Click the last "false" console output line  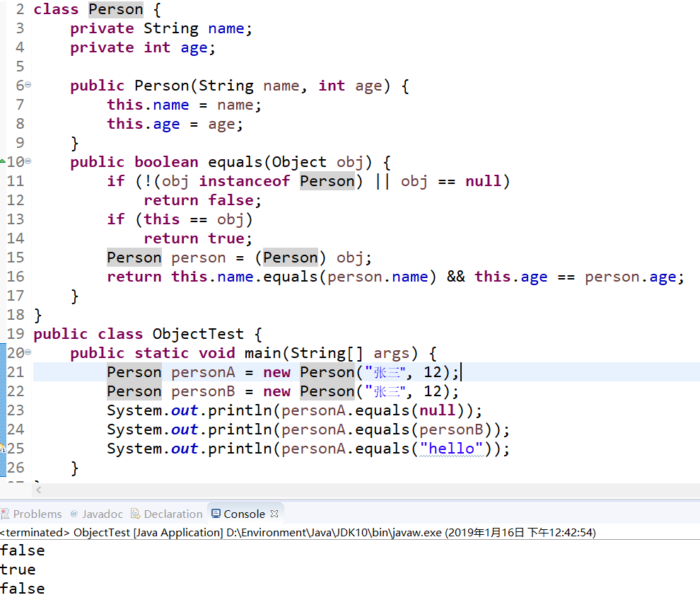(23, 589)
